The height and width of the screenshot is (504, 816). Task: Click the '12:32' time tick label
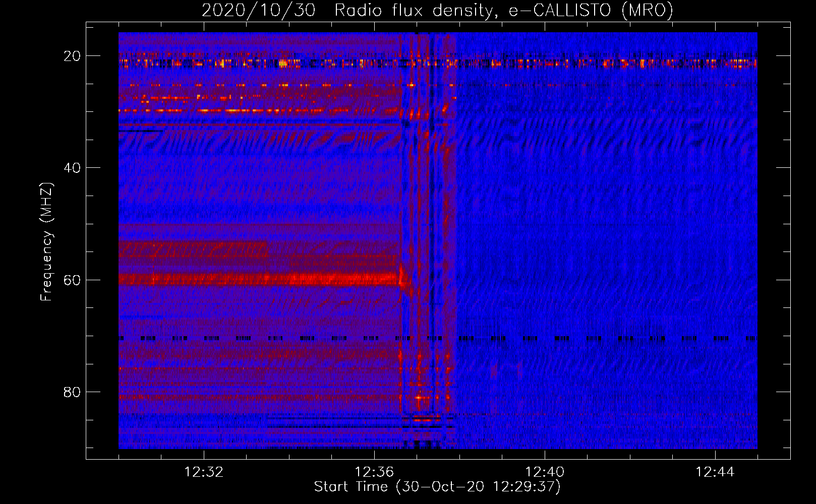coord(204,472)
